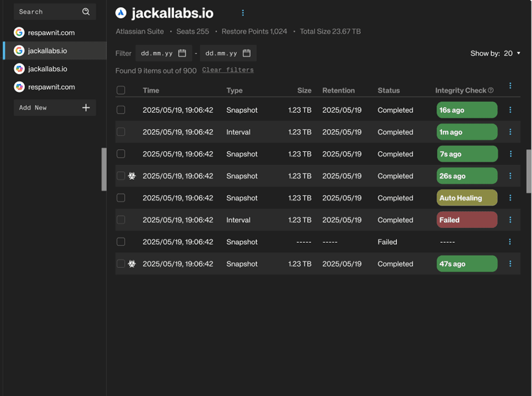Click the Total Size 23.67 TB text
Image resolution: width=532 pixels, height=396 pixels.
click(x=330, y=32)
